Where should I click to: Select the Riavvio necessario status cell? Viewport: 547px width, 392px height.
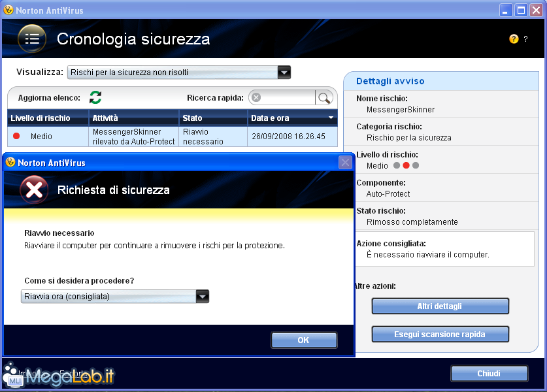click(x=213, y=137)
